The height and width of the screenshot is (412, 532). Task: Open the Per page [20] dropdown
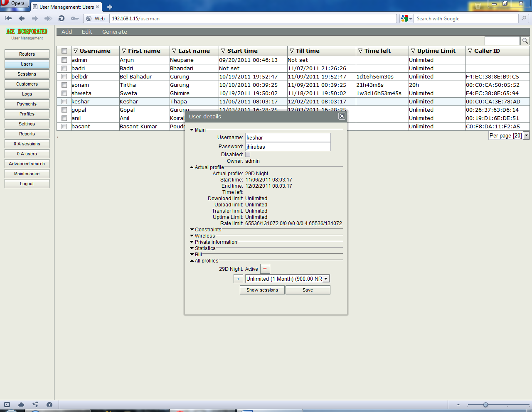coord(509,135)
